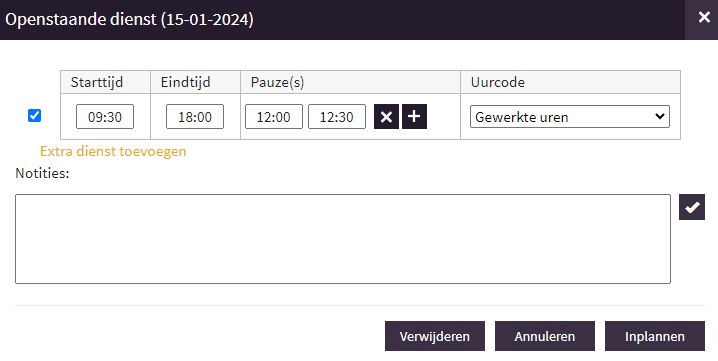This screenshot has width=718, height=361.
Task: Confirm the note with the checkmark icon
Action: click(691, 207)
